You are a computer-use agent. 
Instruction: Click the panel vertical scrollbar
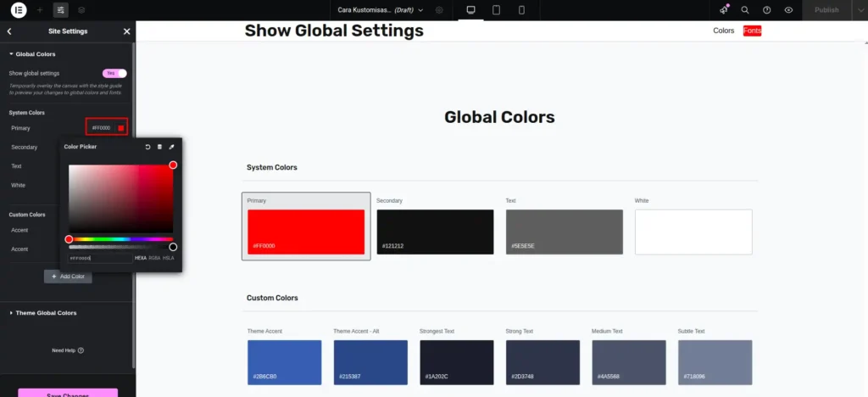pos(133,205)
